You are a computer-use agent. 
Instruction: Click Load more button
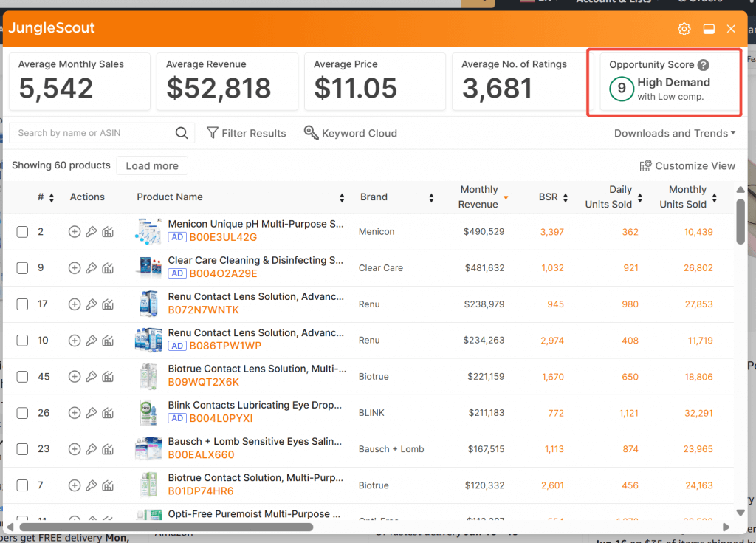coord(152,165)
